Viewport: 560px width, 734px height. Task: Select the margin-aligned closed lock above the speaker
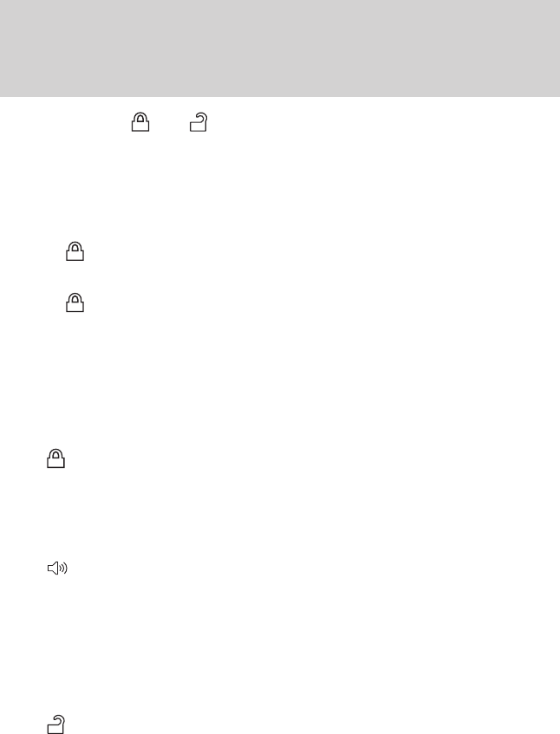[55, 458]
